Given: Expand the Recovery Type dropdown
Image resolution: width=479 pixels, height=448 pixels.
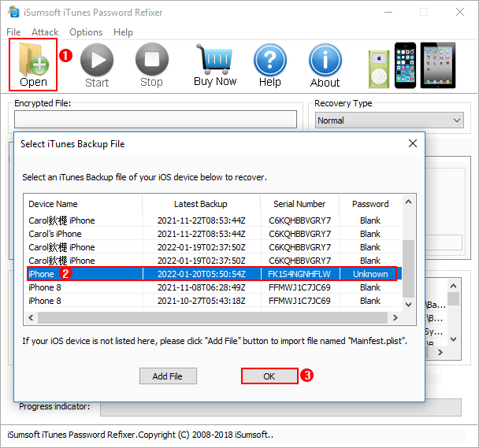Looking at the screenshot, I should 389,120.
